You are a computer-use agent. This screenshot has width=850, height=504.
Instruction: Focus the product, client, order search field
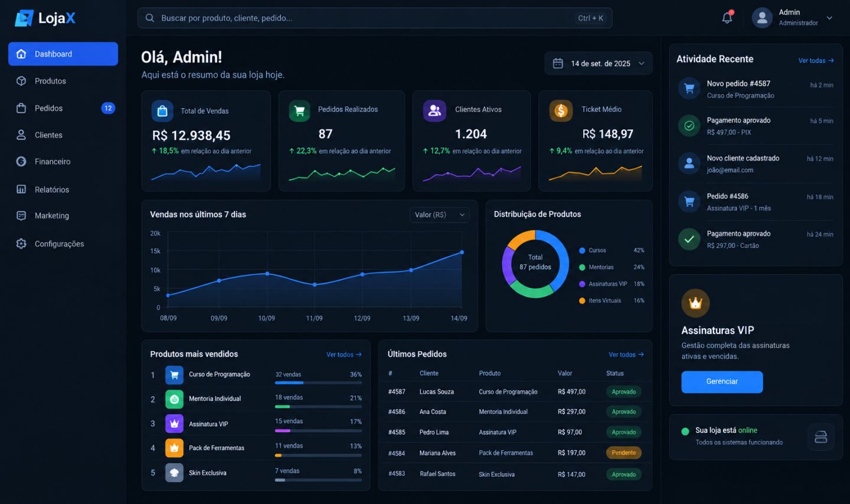375,18
